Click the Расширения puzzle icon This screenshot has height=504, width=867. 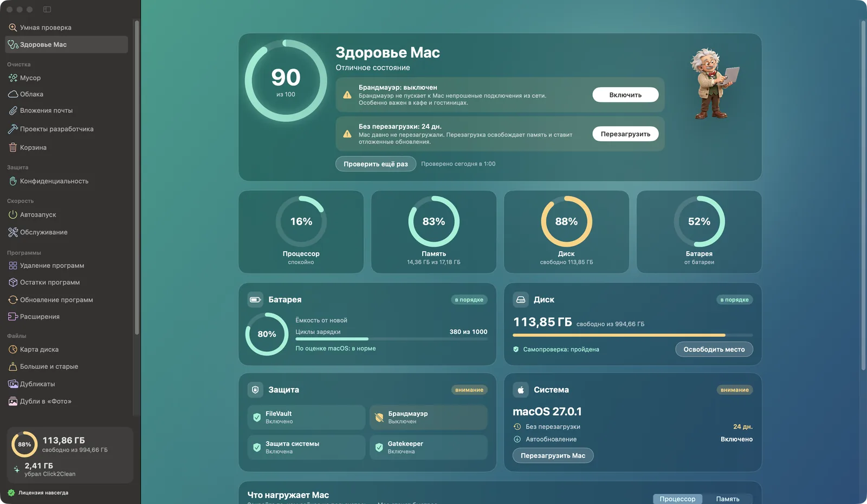tap(13, 316)
